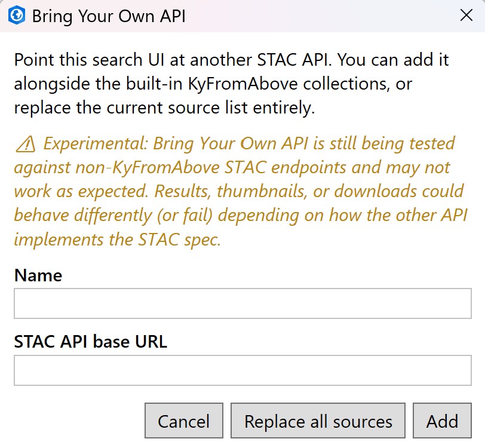The image size is (485, 448).
Task: Click Replace all sources button
Action: [x=318, y=421]
